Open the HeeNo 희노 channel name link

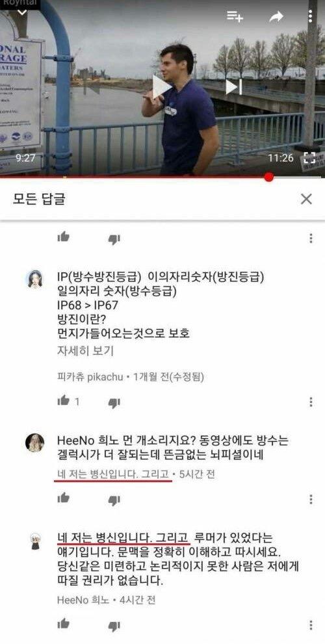(x=83, y=600)
